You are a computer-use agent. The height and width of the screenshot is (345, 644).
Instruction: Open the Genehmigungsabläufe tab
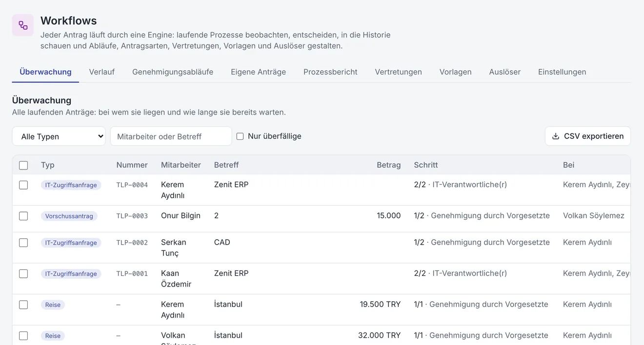[x=173, y=72]
